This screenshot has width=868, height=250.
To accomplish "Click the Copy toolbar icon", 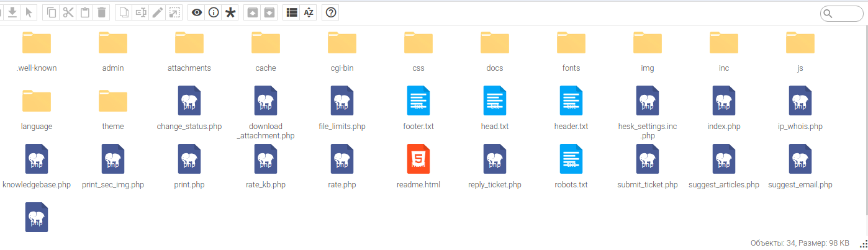I will point(52,12).
